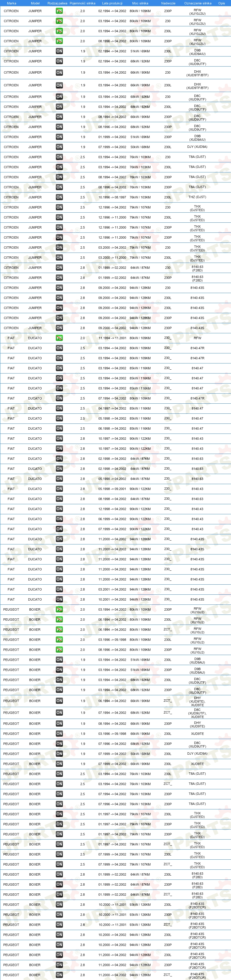Click ON icon in Fiat 05.1998 -> 09.2001 row
Screen dimensions: 231x980
click(59, 489)
